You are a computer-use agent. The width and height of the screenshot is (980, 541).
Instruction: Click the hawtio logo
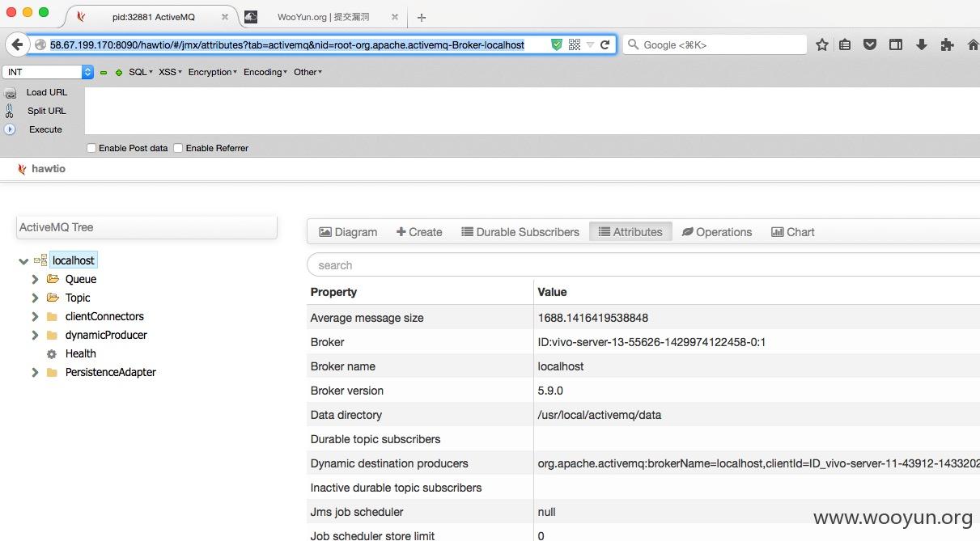41,169
